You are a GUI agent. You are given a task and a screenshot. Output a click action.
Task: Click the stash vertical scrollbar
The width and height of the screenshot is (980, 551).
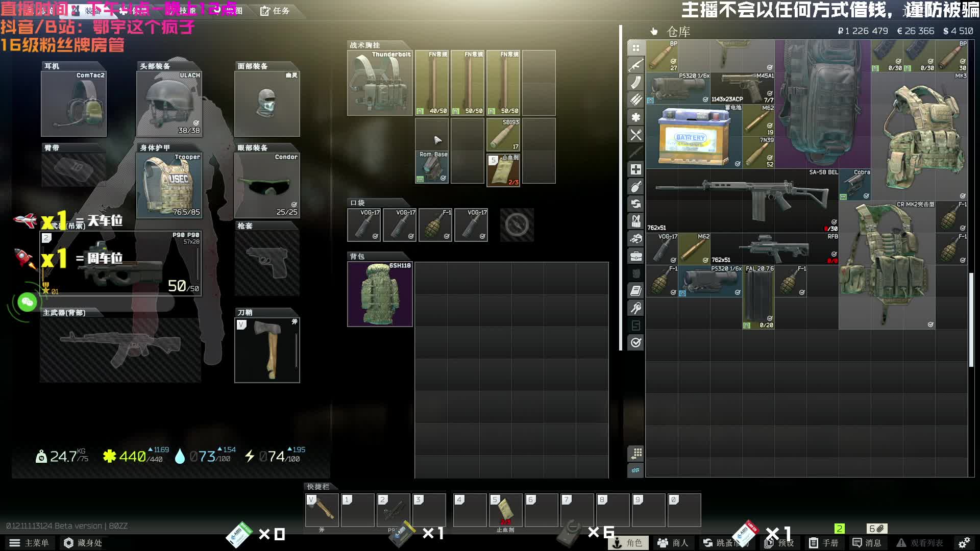[971, 319]
